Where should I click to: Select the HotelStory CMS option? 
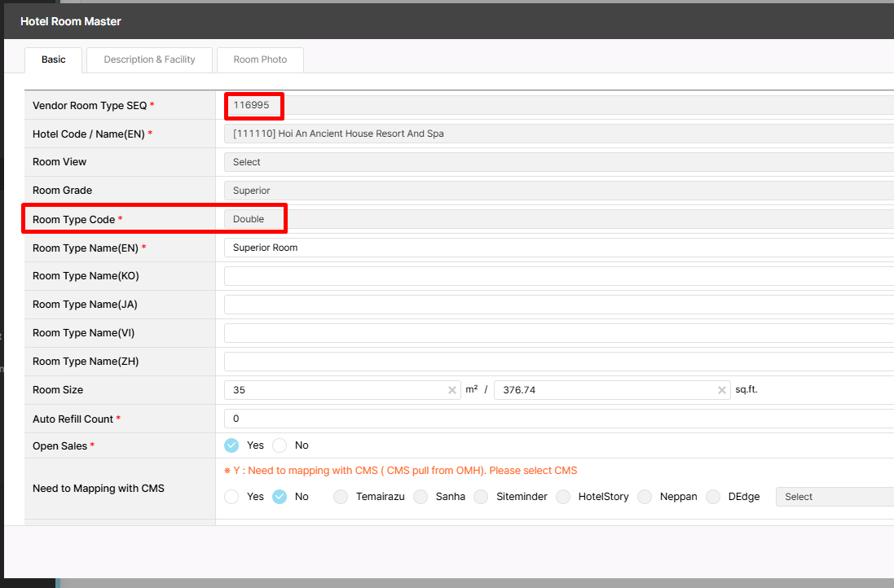[x=563, y=497]
